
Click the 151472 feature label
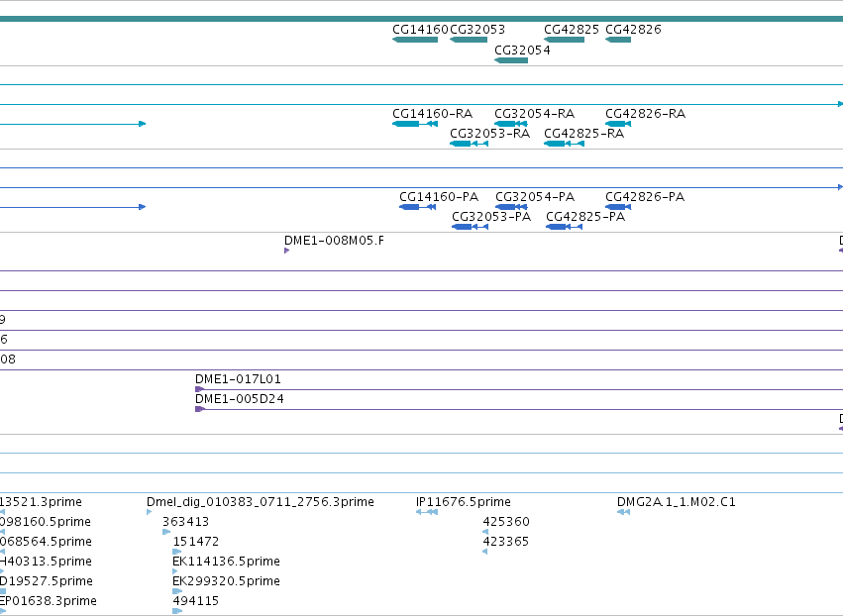[196, 542]
